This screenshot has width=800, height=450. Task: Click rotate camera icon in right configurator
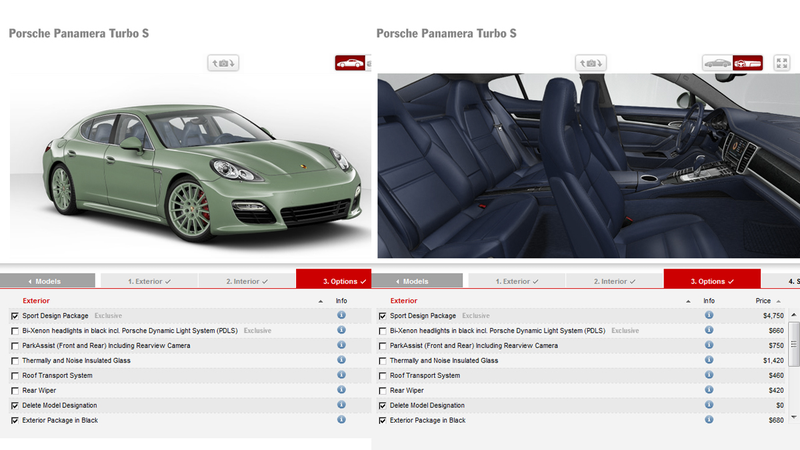pyautogui.click(x=591, y=63)
